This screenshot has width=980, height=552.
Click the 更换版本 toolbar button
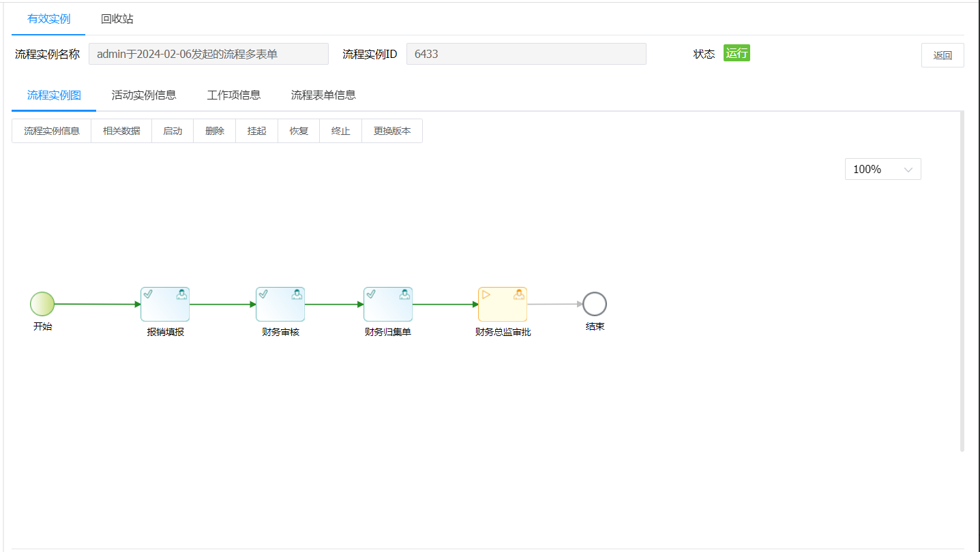[391, 130]
